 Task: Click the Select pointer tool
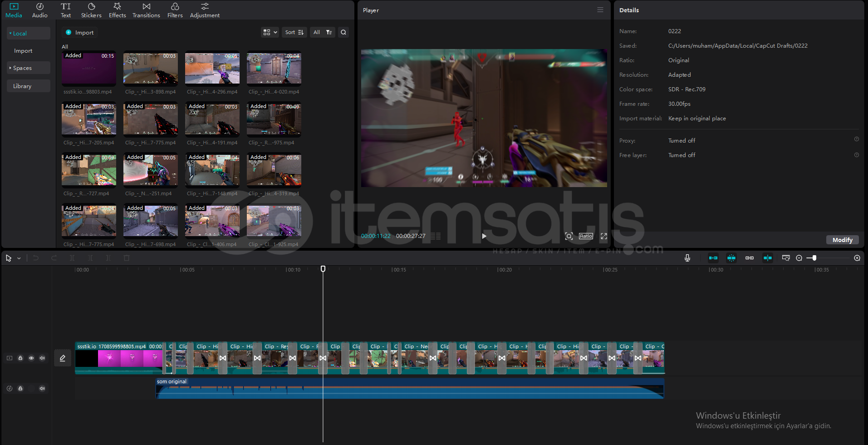9,258
